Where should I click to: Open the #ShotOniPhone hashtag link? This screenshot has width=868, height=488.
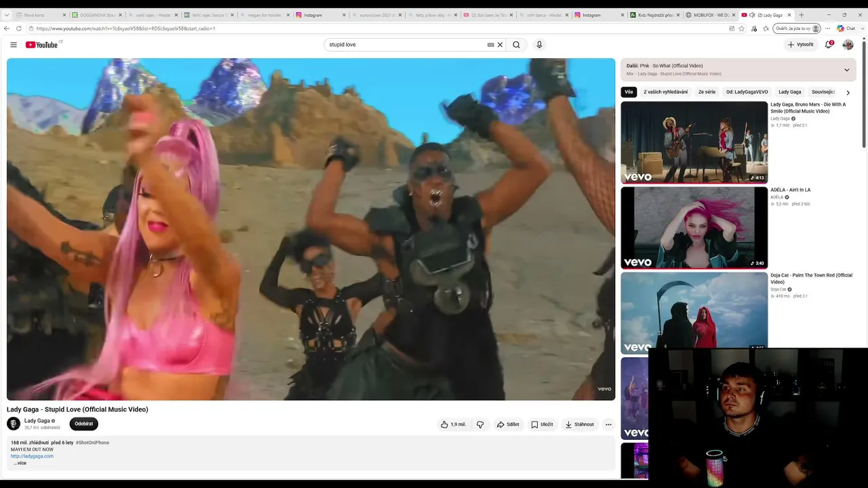coord(92,443)
